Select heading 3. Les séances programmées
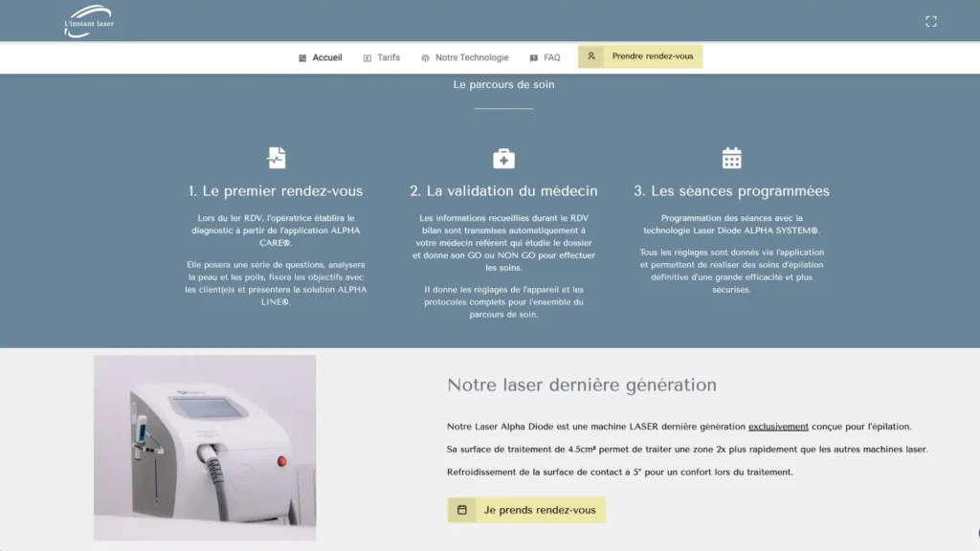This screenshot has width=980, height=551. (x=731, y=191)
